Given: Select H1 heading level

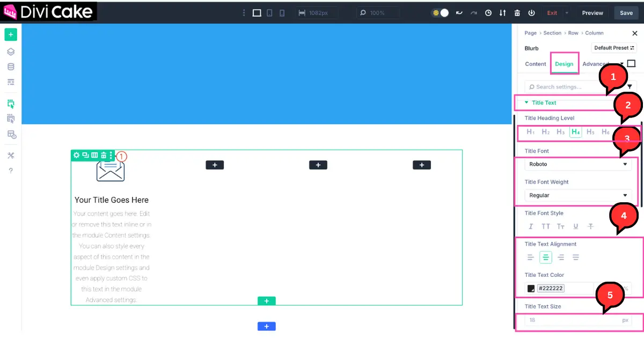Looking at the screenshot, I should click(530, 132).
